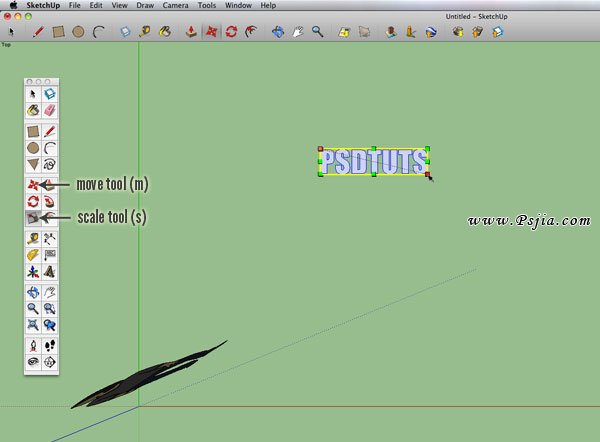This screenshot has height=442, width=600.
Task: Click the Rotate tool in the floating palette
Action: click(x=33, y=201)
